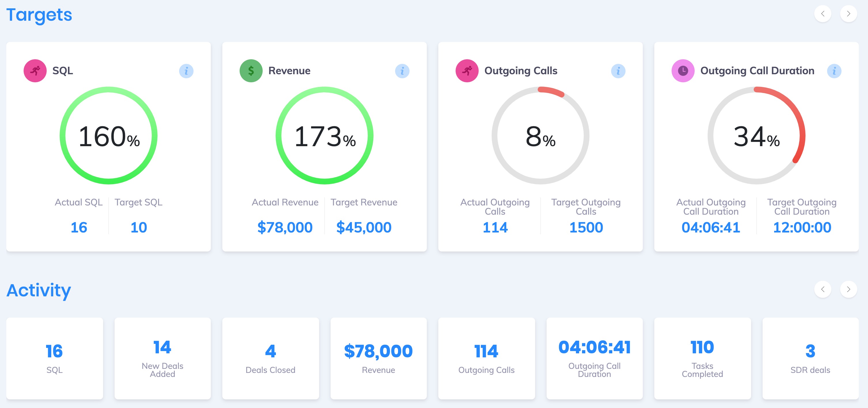Click Outgoing Call Duration info icon
This screenshot has height=408, width=868.
pyautogui.click(x=834, y=71)
